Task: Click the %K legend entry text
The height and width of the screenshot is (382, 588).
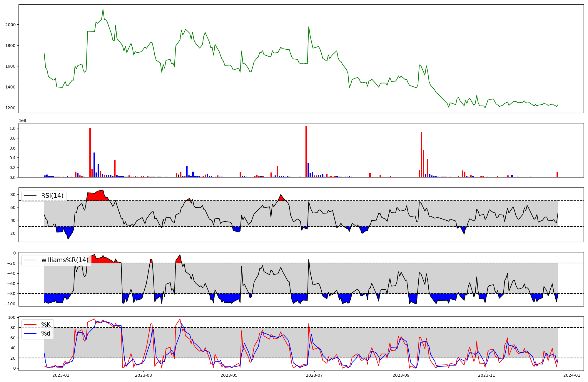Action: tap(46, 325)
